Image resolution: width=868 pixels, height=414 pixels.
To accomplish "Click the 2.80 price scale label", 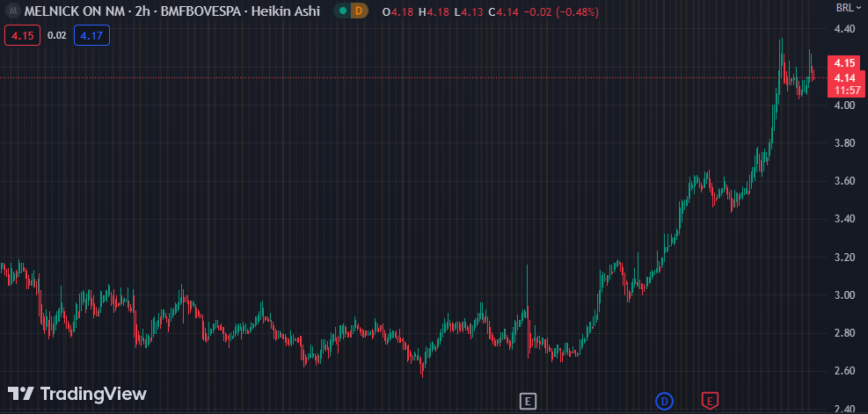I will point(845,333).
